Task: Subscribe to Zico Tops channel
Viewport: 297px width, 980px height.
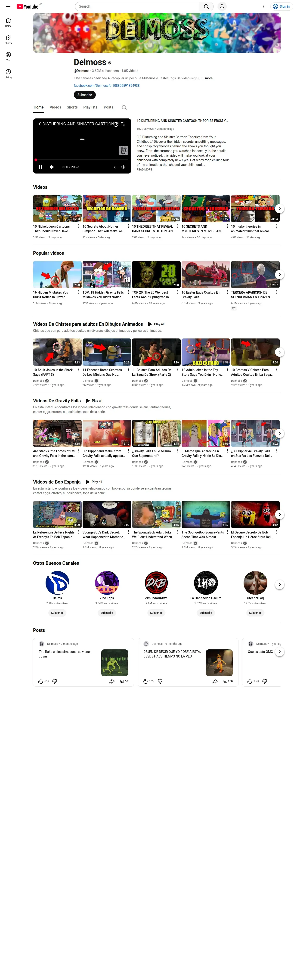Action: (107, 613)
